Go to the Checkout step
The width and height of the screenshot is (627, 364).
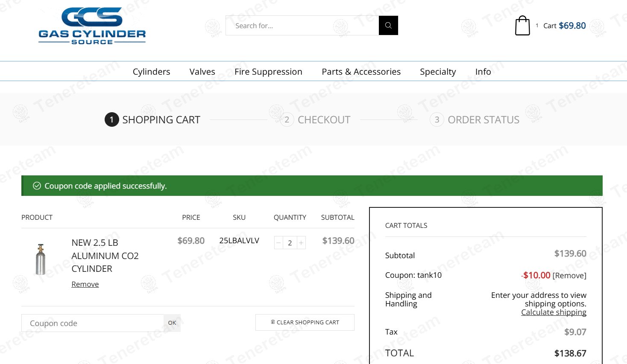click(315, 120)
